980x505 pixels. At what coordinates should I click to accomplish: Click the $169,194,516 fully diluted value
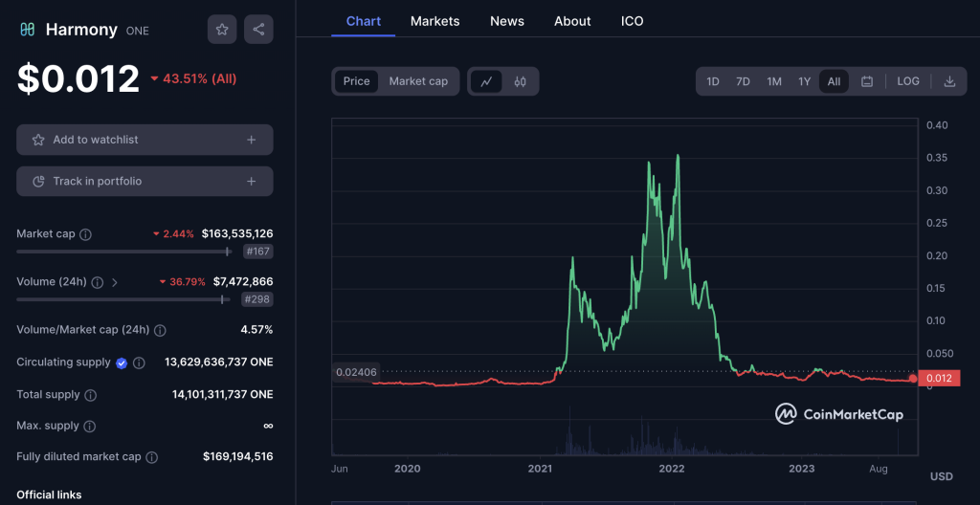[x=237, y=456]
